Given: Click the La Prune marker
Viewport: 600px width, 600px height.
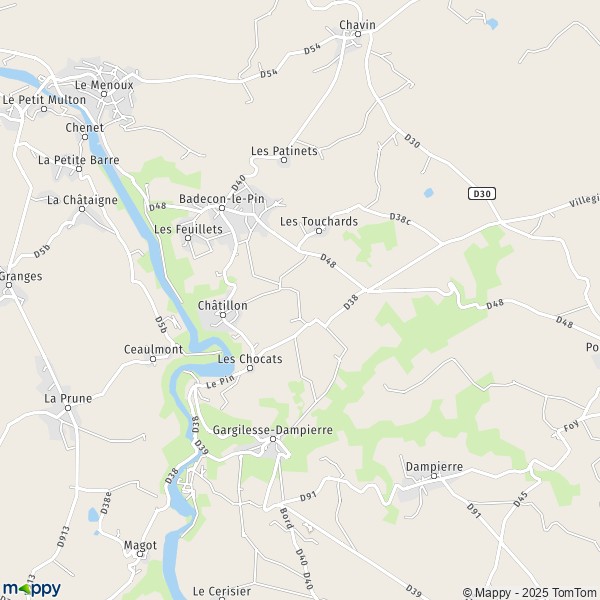Looking at the screenshot, I should point(68,408).
